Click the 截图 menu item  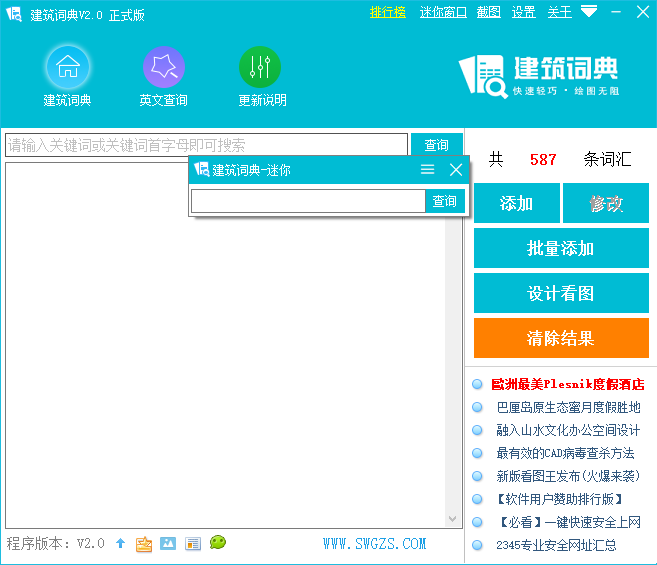[x=489, y=12]
